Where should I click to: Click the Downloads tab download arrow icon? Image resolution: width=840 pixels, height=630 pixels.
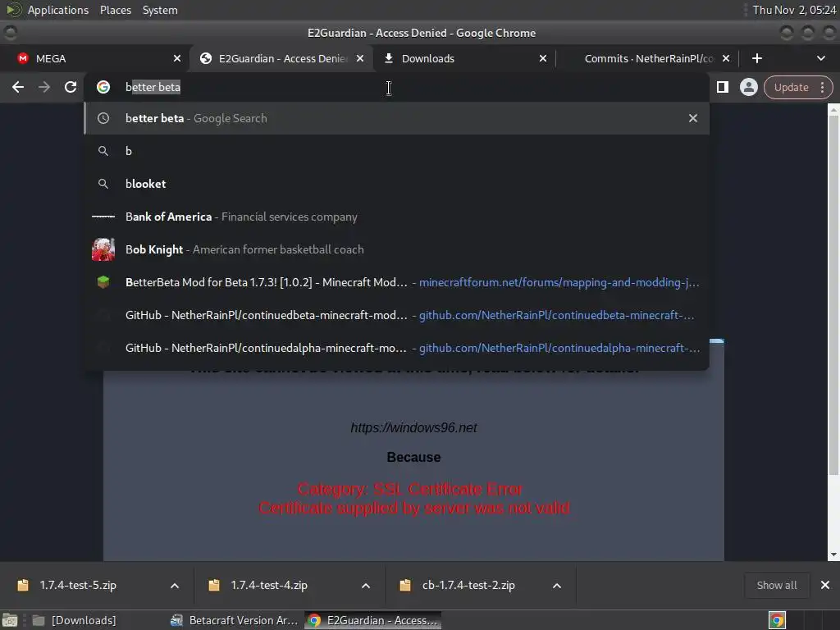pyautogui.click(x=389, y=58)
